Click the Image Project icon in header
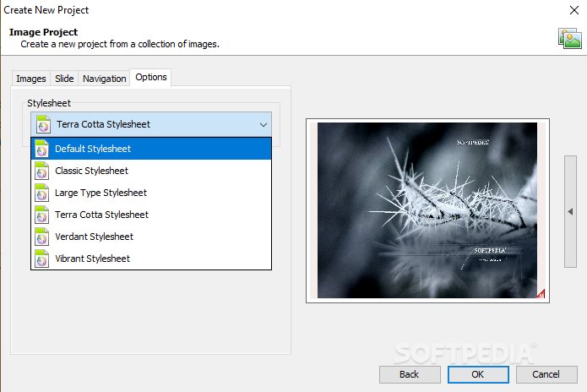 [570, 39]
